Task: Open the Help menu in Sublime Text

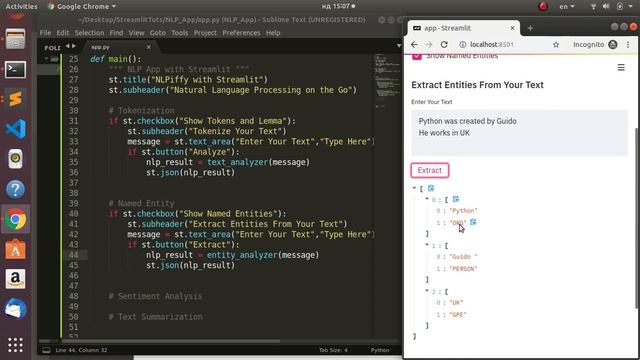Action: pyautogui.click(x=273, y=33)
